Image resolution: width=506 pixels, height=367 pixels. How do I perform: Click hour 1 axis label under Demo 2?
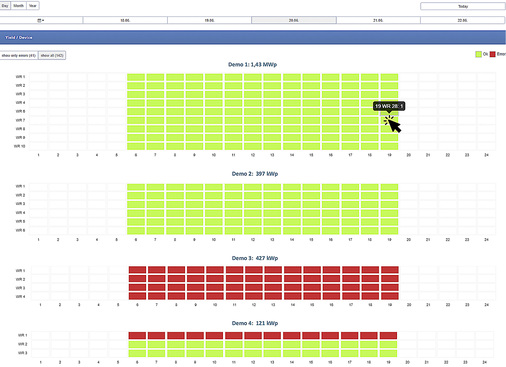39,240
